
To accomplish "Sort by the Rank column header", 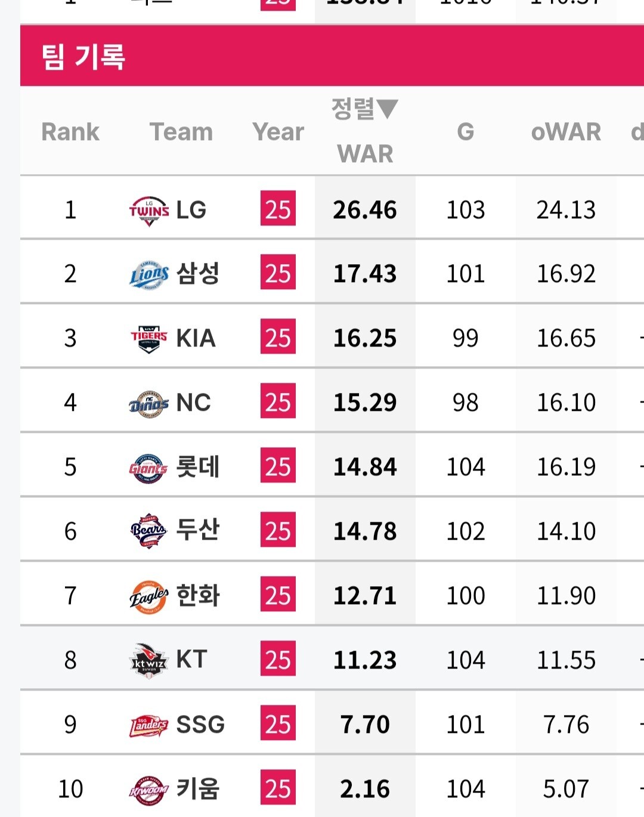I will (70, 131).
